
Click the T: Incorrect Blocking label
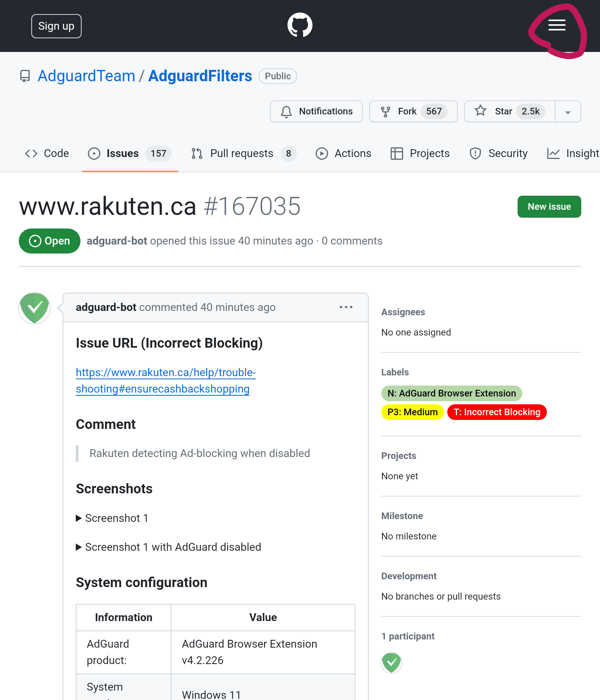497,412
